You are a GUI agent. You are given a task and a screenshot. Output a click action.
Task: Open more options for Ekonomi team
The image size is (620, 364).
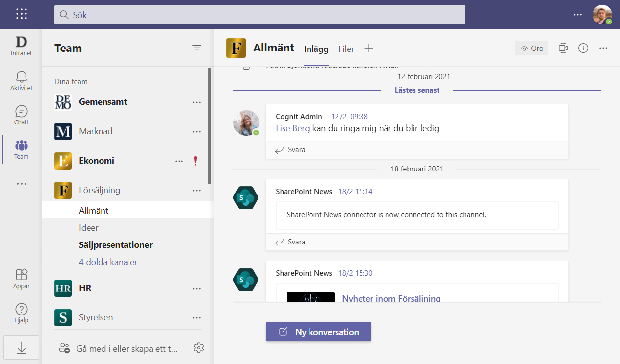pos(179,161)
